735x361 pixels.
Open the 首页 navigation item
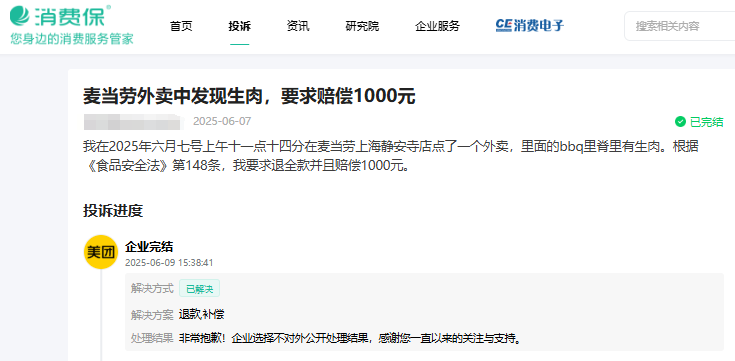(181, 26)
